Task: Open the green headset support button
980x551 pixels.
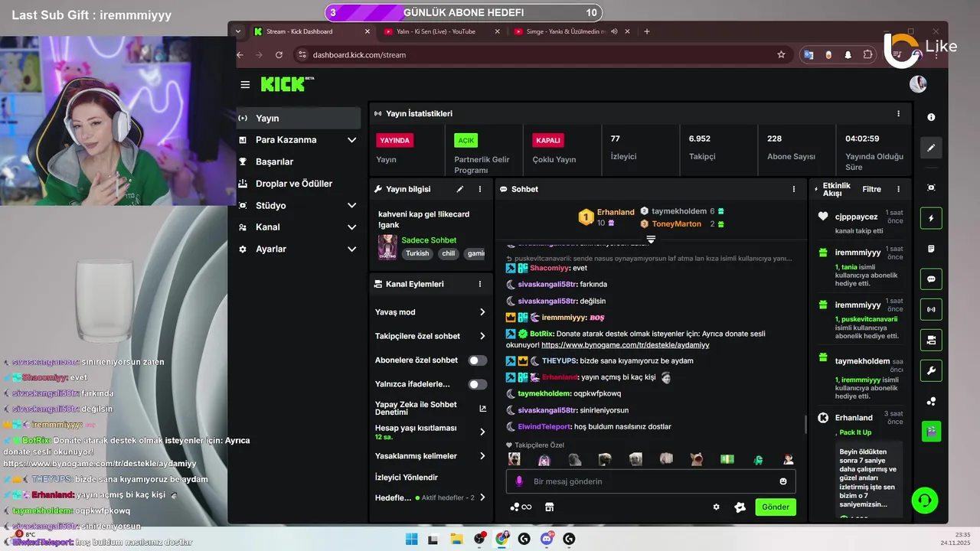Action: pos(925,501)
